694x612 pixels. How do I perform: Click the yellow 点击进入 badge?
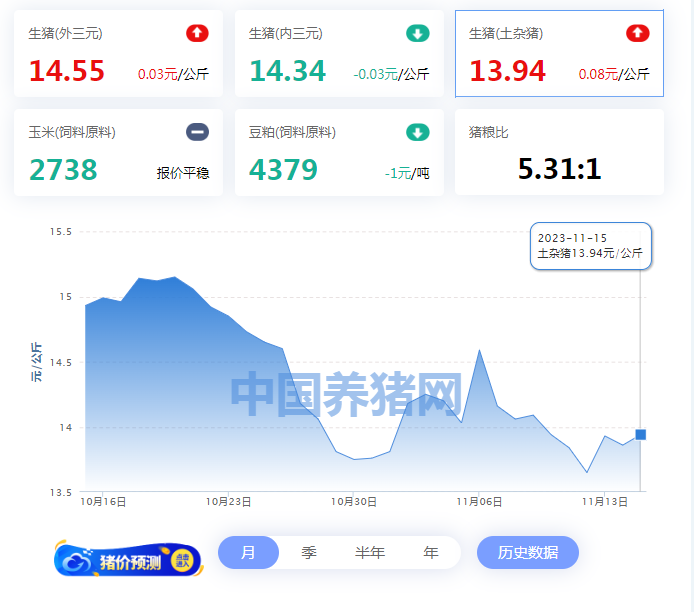[183, 561]
